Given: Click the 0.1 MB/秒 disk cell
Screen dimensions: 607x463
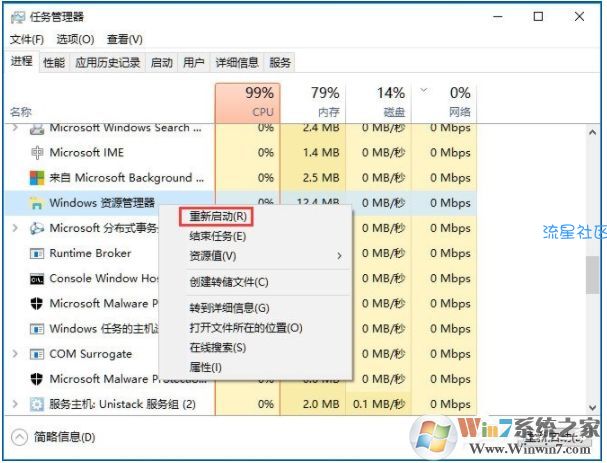Looking at the screenshot, I should click(x=379, y=405).
